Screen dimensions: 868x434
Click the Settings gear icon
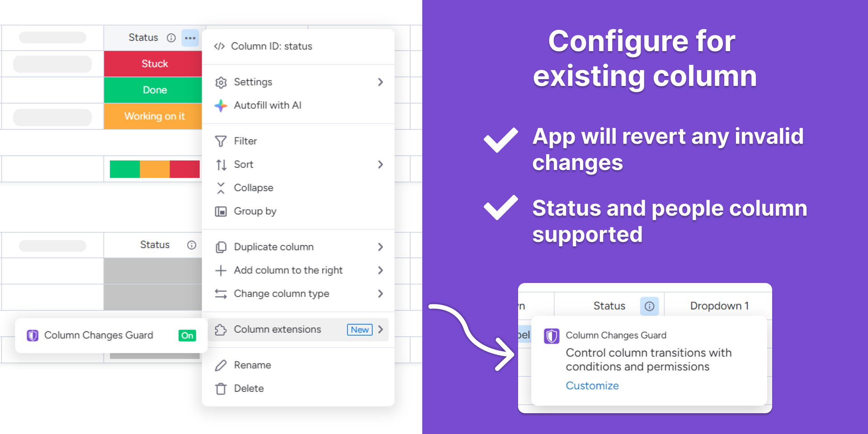221,82
